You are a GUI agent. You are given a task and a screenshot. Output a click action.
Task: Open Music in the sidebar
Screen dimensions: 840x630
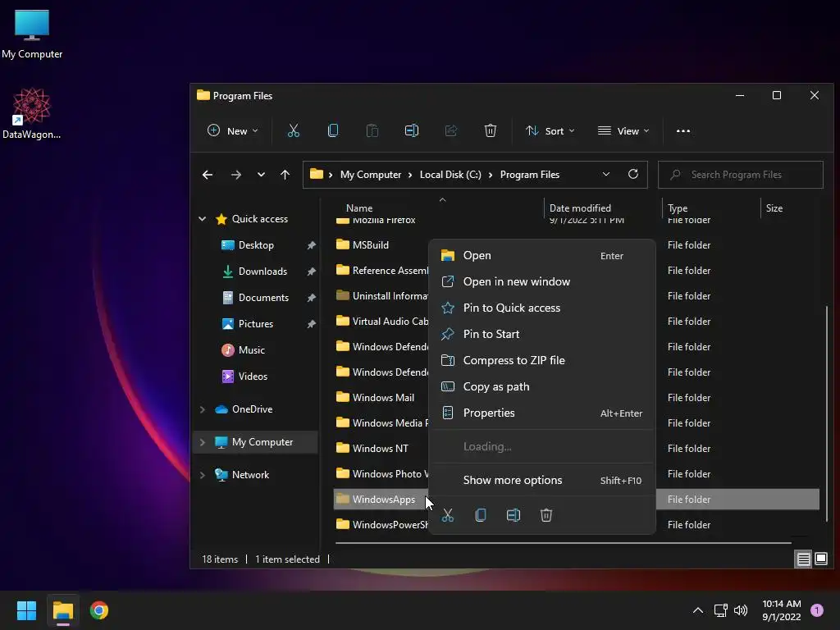(x=251, y=350)
